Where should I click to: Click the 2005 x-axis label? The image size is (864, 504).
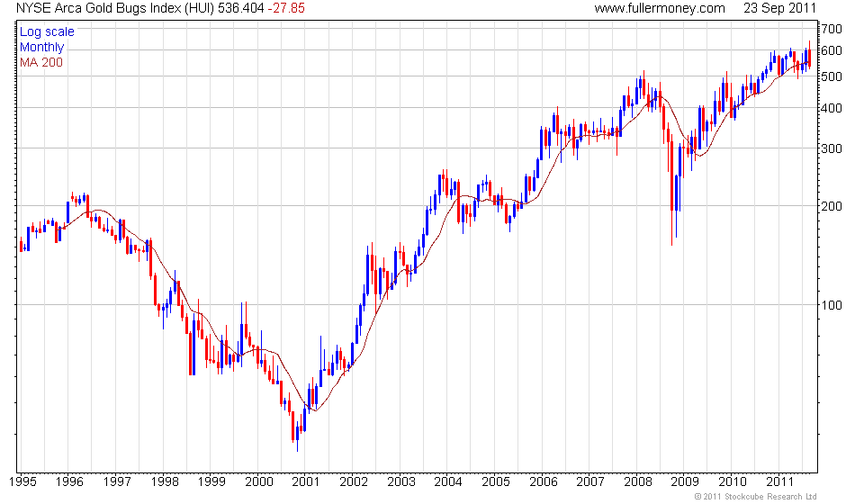click(x=496, y=482)
